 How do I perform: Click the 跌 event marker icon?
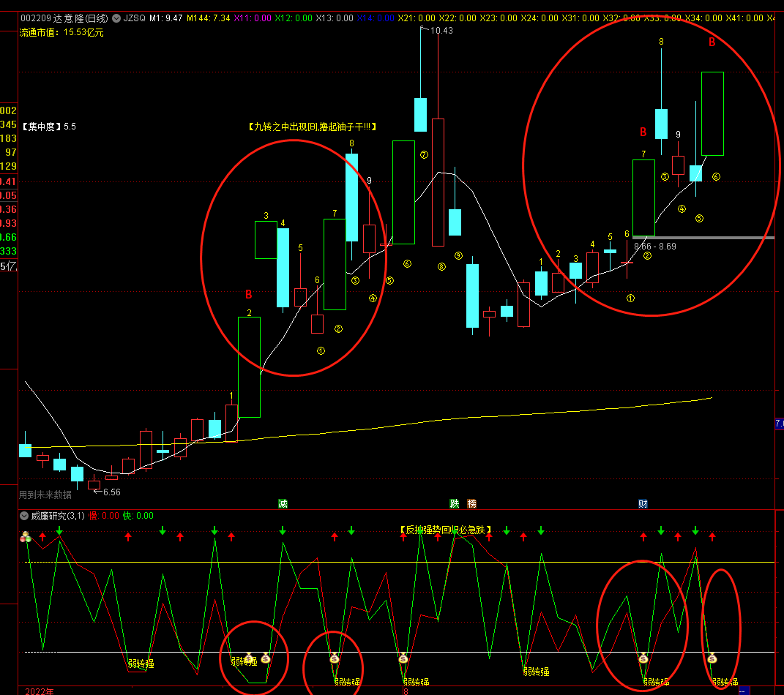point(455,503)
